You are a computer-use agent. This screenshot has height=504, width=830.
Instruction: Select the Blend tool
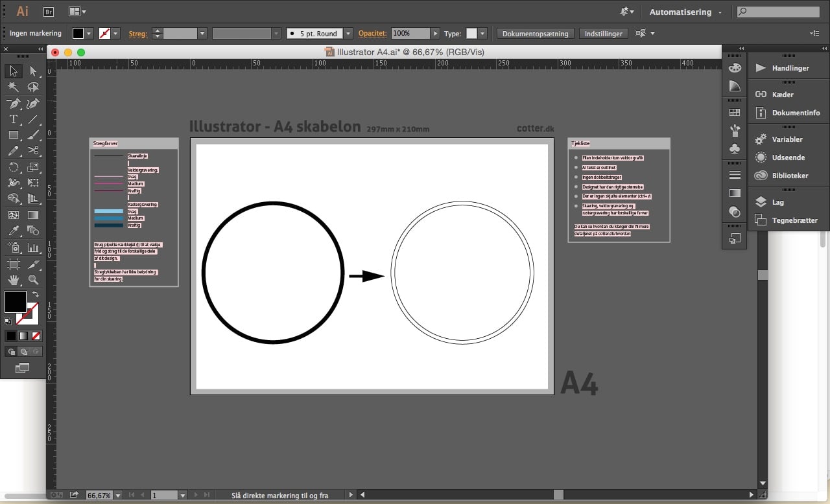point(33,231)
